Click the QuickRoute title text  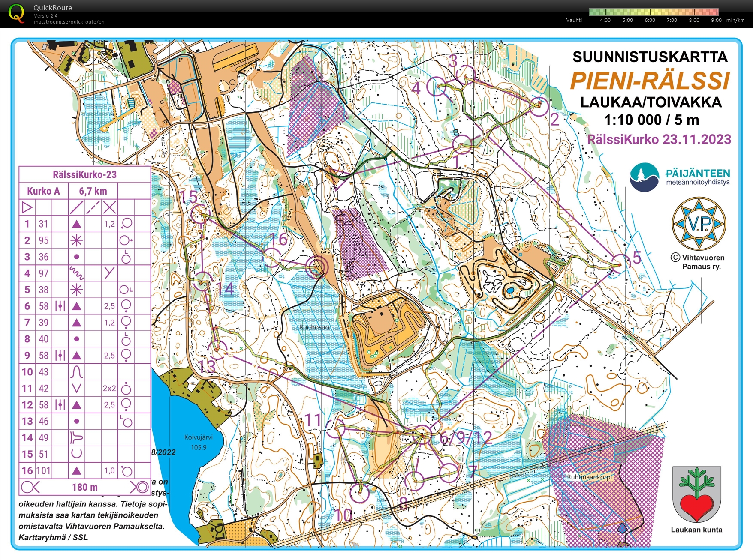click(53, 8)
